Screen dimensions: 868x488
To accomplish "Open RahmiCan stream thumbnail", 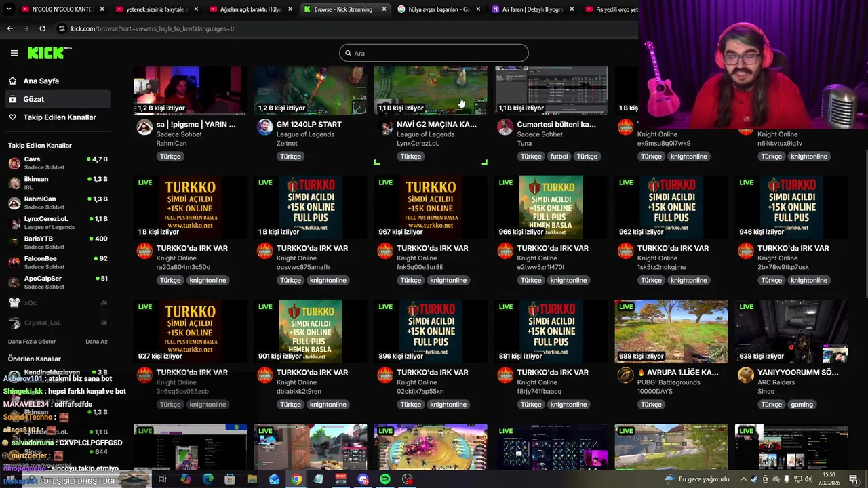I will coord(190,90).
